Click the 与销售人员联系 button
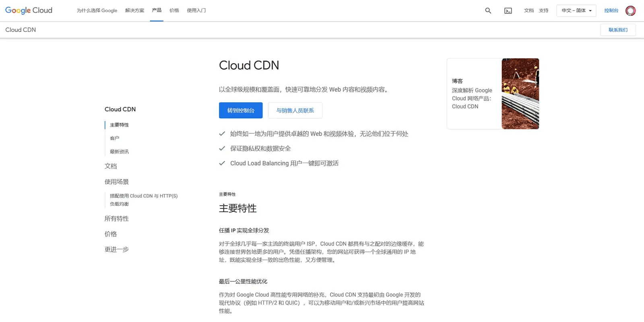The height and width of the screenshot is (322, 644). coord(295,110)
